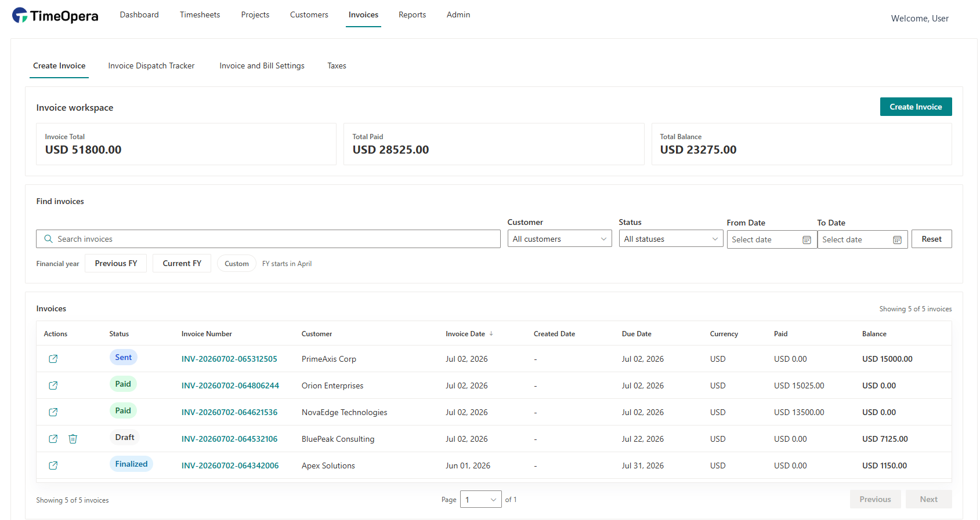Click the search magnifier icon
This screenshot has width=980, height=520.
tap(48, 239)
